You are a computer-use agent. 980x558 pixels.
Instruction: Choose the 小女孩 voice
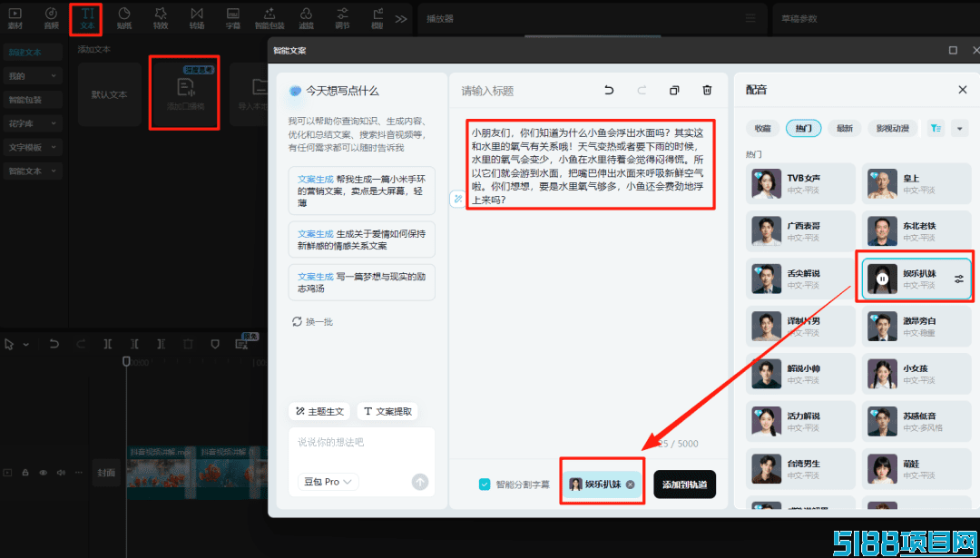click(917, 374)
